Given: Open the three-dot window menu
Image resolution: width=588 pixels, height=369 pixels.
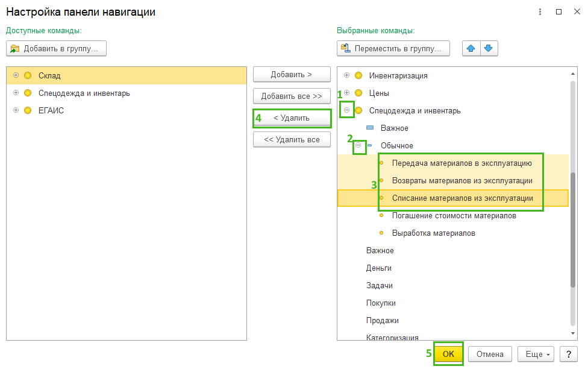Looking at the screenshot, I should coord(540,12).
